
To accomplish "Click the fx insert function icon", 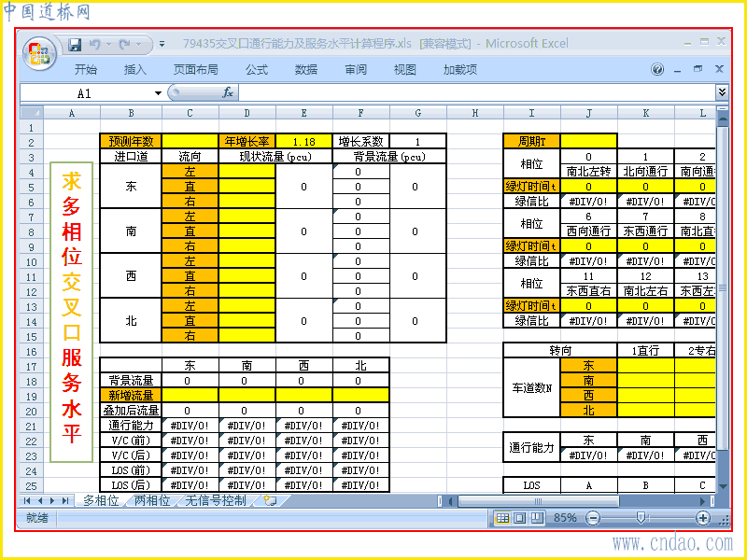I will (228, 92).
